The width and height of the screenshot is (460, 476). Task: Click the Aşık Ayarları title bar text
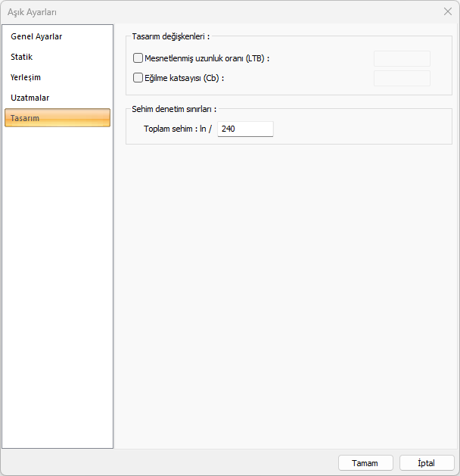tap(32, 12)
